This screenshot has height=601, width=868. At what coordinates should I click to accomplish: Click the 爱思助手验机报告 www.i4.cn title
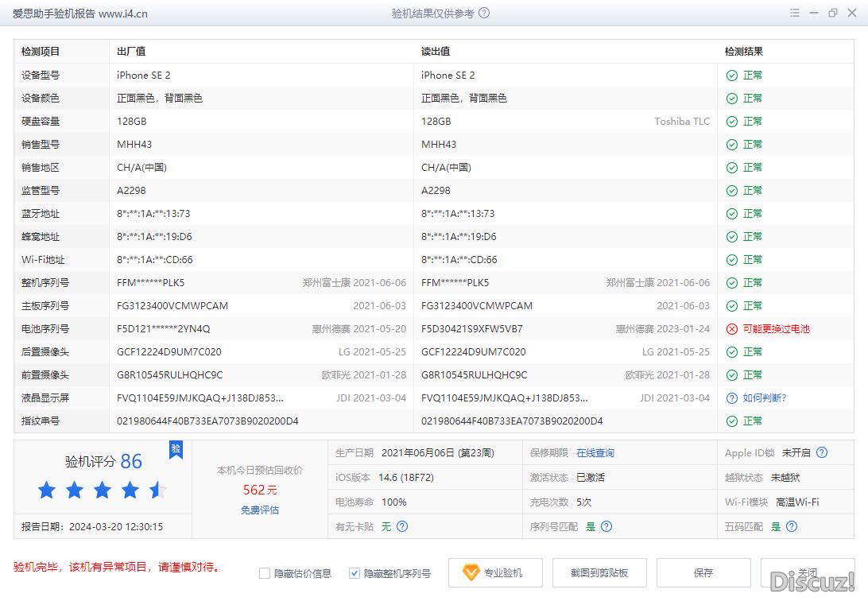click(80, 14)
